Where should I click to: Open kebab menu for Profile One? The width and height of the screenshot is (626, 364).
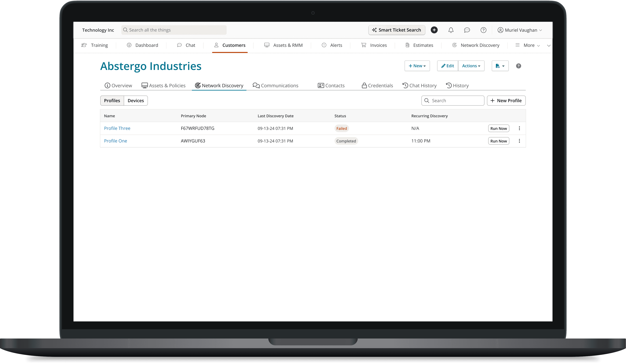(519, 141)
